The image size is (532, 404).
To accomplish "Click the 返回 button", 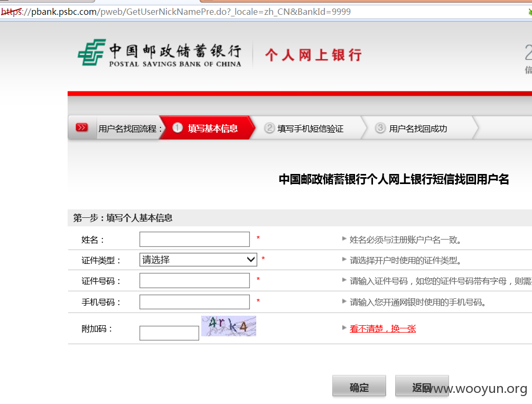I will click(422, 386).
